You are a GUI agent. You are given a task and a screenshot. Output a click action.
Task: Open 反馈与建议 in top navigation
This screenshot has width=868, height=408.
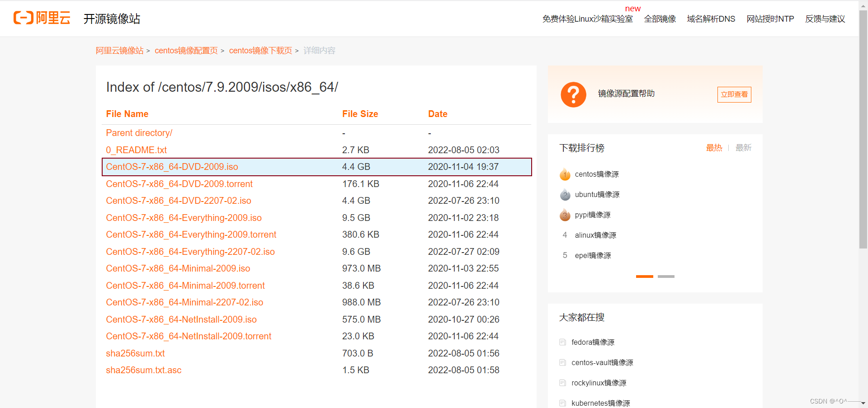coord(825,19)
